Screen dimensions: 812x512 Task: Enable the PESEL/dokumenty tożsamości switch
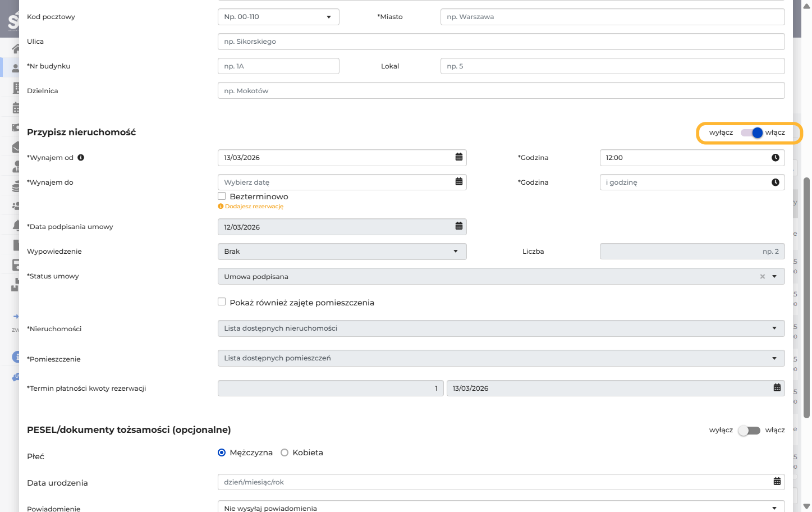tap(749, 431)
